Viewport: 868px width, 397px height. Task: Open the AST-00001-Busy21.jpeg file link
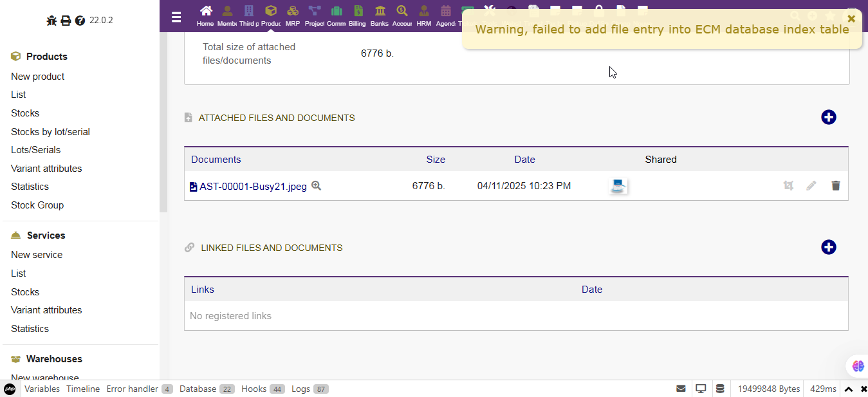point(253,187)
